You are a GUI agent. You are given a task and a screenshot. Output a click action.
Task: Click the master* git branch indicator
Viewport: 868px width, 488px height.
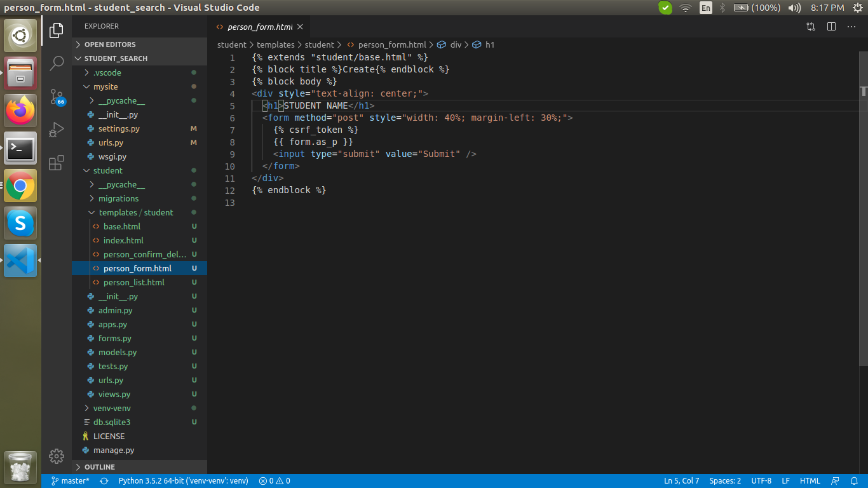pos(71,481)
